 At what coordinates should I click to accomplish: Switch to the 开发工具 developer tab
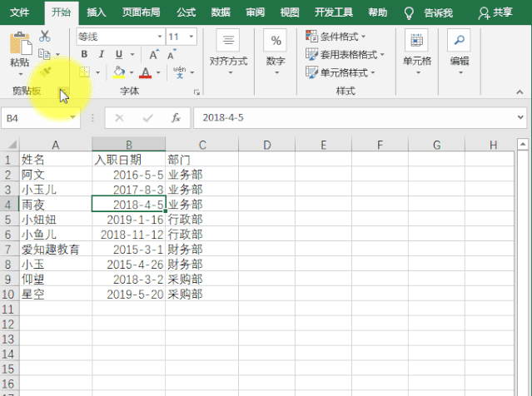[334, 12]
